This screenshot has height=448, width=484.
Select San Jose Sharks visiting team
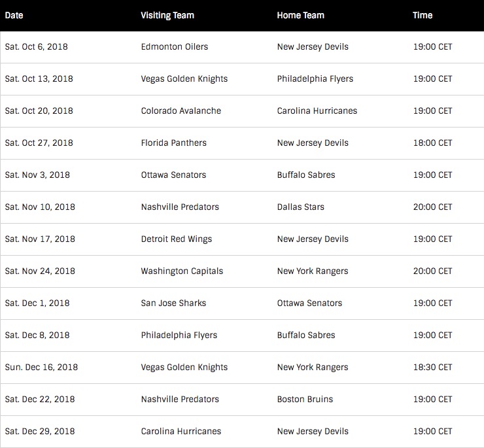pyautogui.click(x=173, y=303)
